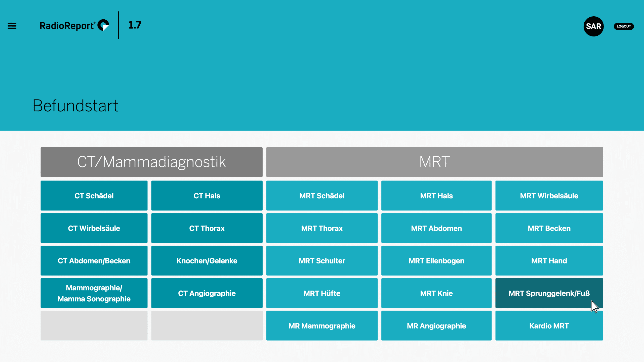This screenshot has height=362, width=644.
Task: Click the RadioReport logo
Action: 74,25
